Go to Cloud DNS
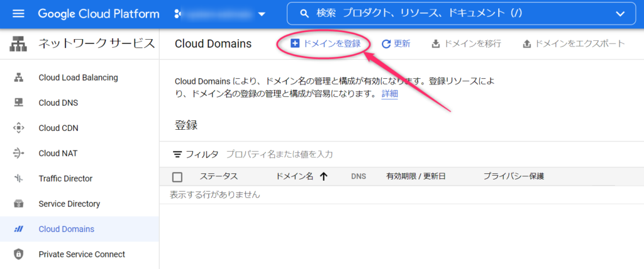This screenshot has height=269, width=644. (x=58, y=103)
